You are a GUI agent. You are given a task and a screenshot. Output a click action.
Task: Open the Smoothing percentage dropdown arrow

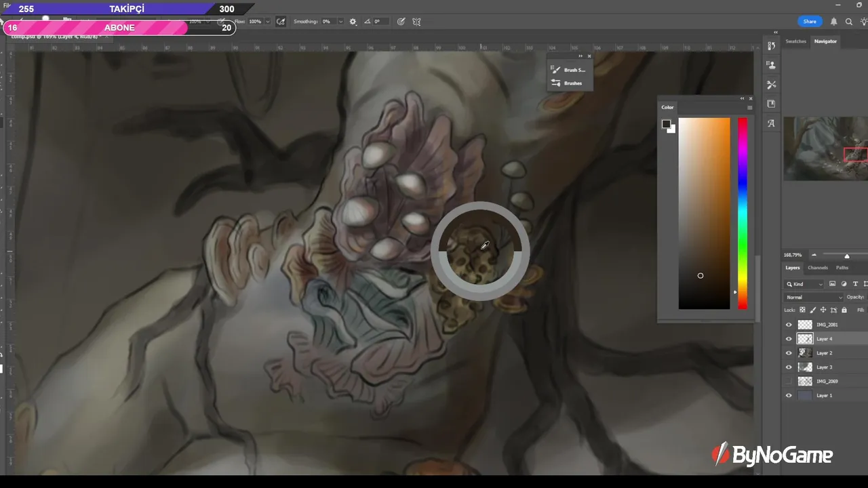tap(340, 22)
